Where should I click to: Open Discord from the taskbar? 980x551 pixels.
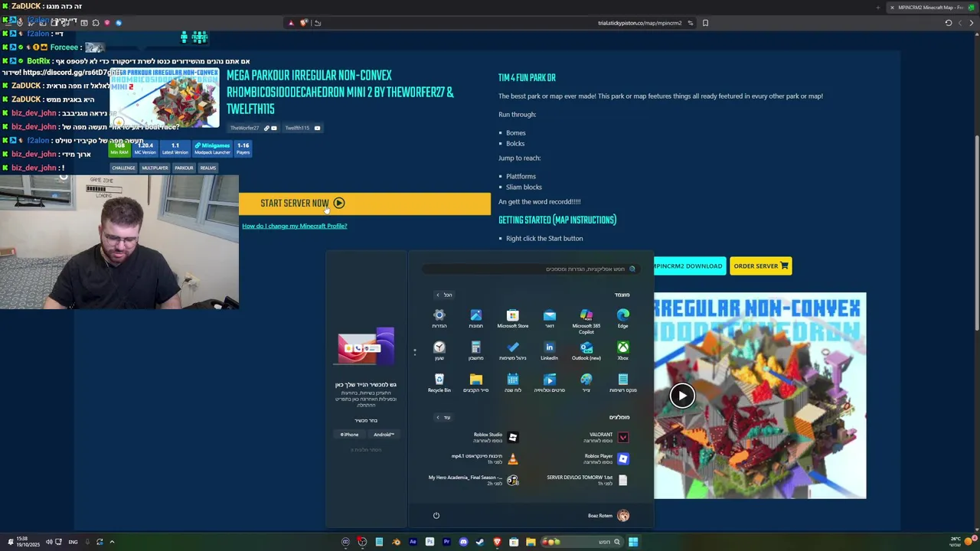point(463,542)
